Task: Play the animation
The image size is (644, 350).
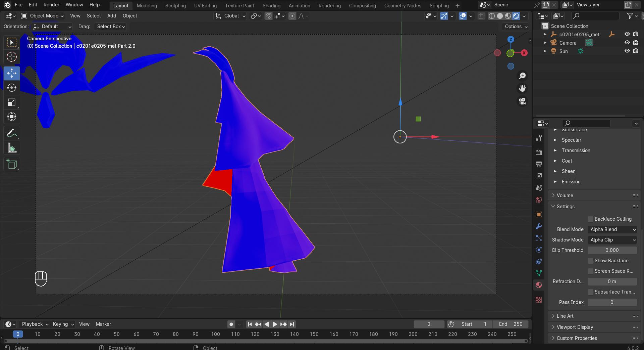Action: coord(275,324)
